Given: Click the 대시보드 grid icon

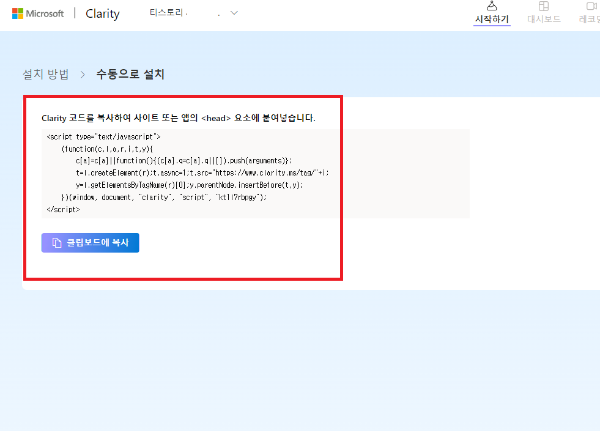Looking at the screenshot, I should click(x=544, y=6).
